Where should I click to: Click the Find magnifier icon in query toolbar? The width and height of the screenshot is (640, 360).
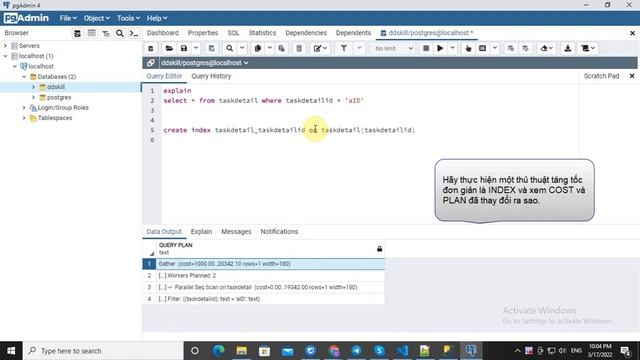pos(230,48)
